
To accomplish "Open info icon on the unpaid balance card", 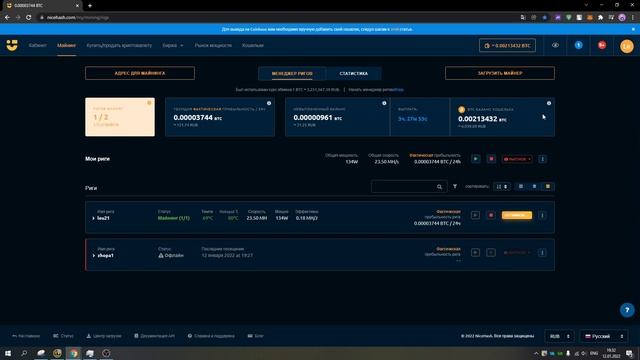I will pos(384,103).
